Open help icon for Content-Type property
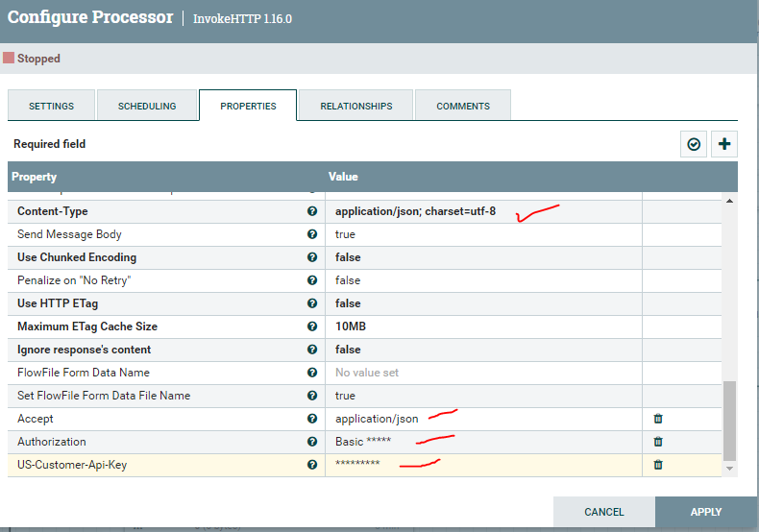The width and height of the screenshot is (759, 532). [x=312, y=211]
